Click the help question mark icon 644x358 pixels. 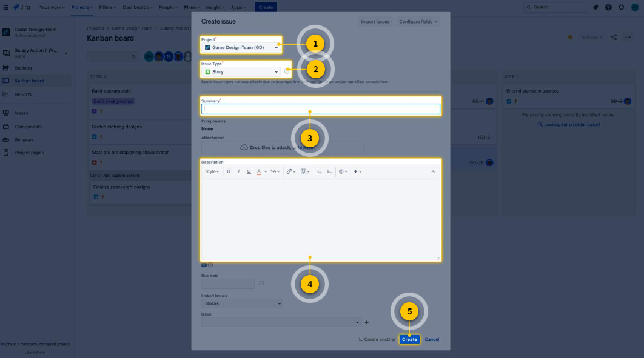[608, 7]
